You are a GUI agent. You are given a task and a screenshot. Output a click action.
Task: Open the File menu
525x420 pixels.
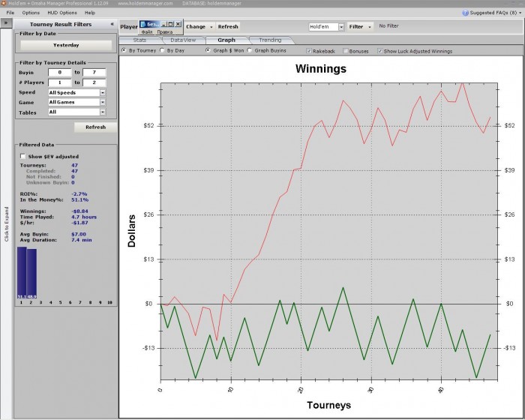point(10,13)
